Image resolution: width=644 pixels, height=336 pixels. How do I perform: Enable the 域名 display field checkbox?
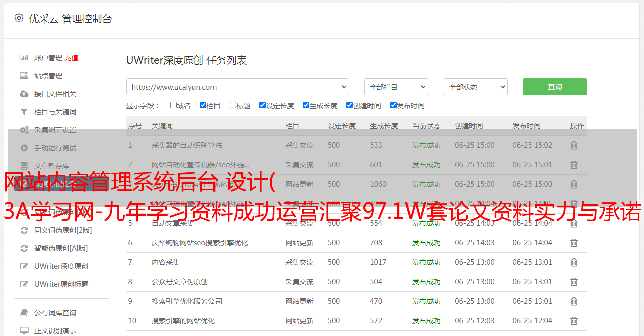click(173, 105)
